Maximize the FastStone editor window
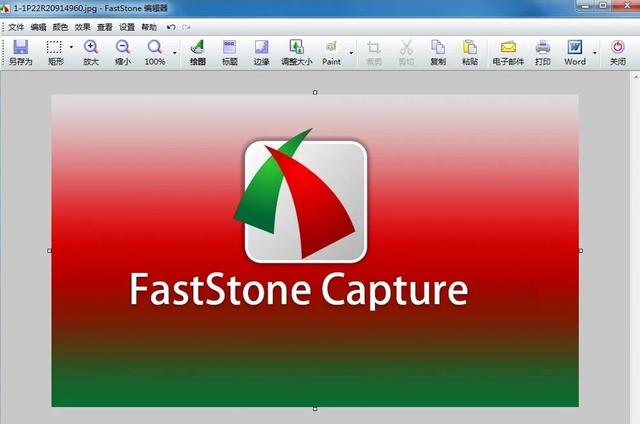The height and width of the screenshot is (424, 640). 603,6
